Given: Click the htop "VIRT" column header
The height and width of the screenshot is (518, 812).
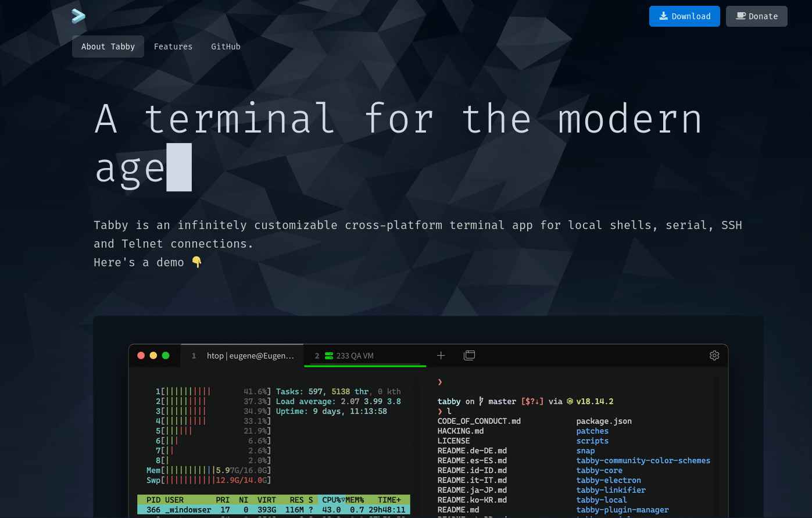Looking at the screenshot, I should coord(267,500).
